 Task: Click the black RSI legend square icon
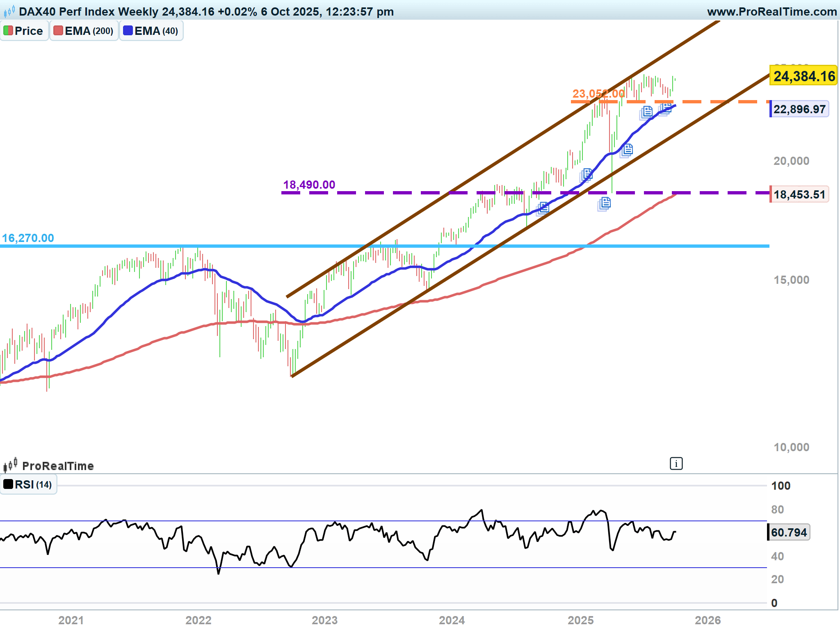pos(8,484)
